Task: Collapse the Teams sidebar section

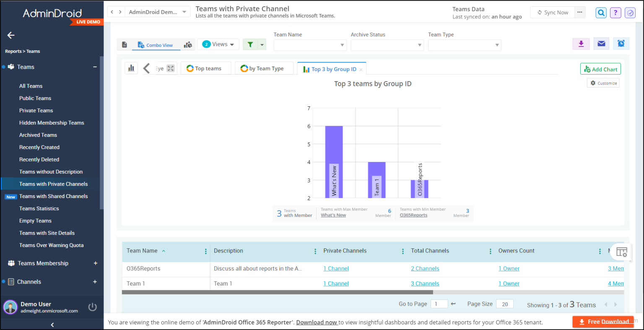Action: pos(95,67)
